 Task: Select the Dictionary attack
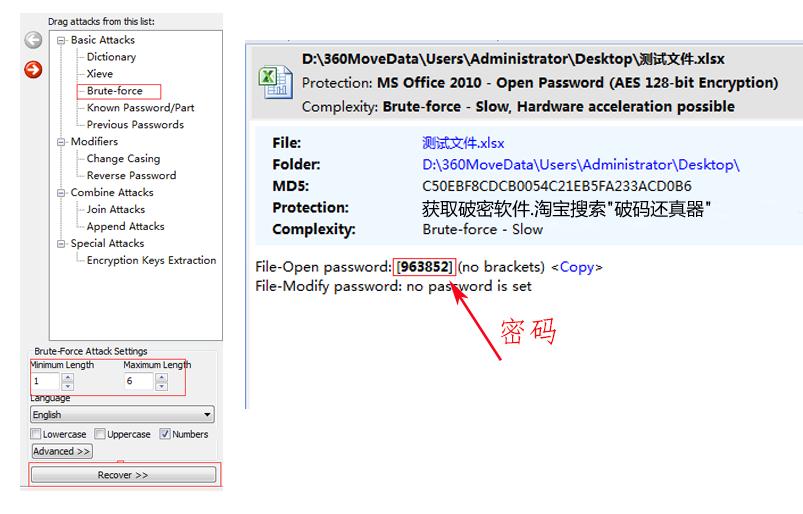click(x=111, y=57)
